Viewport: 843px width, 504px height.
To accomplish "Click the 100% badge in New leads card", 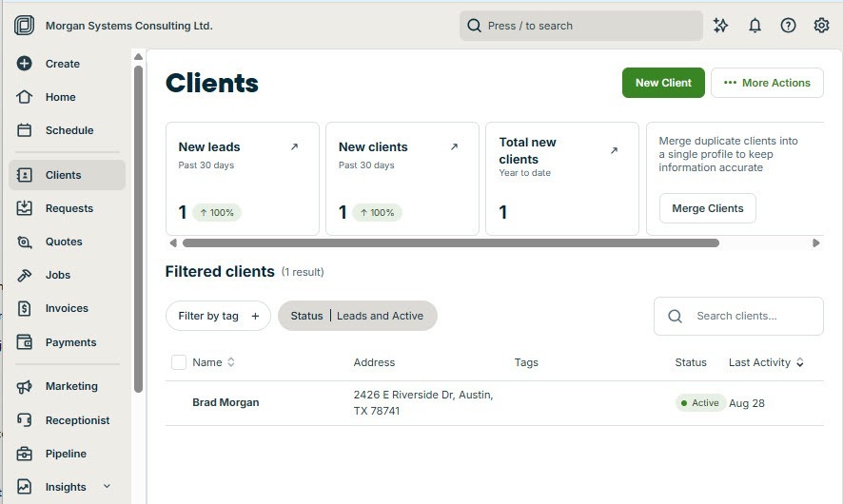I will pyautogui.click(x=217, y=213).
